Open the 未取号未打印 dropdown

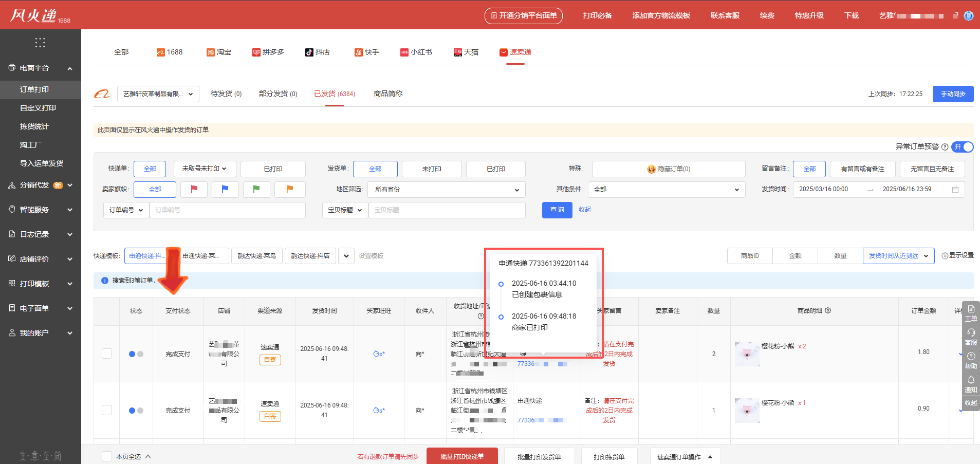coord(205,169)
